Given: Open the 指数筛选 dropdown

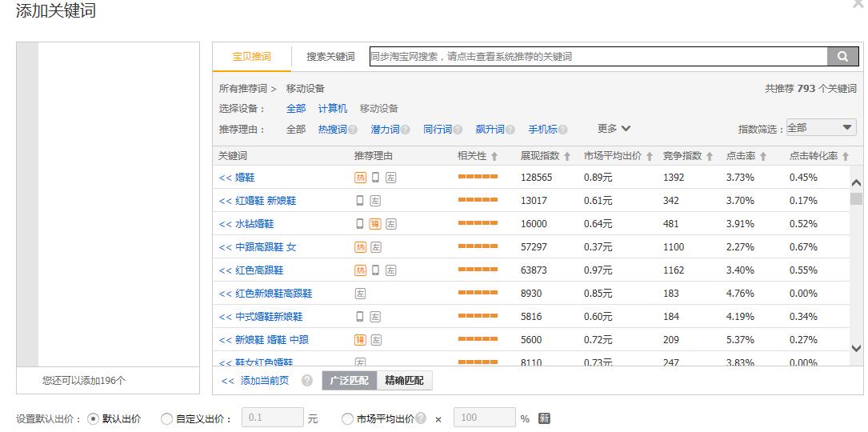Looking at the screenshot, I should (x=821, y=127).
